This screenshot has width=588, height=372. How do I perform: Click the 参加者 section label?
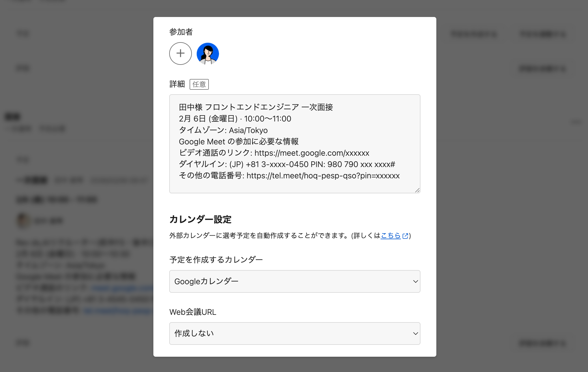coord(181,32)
